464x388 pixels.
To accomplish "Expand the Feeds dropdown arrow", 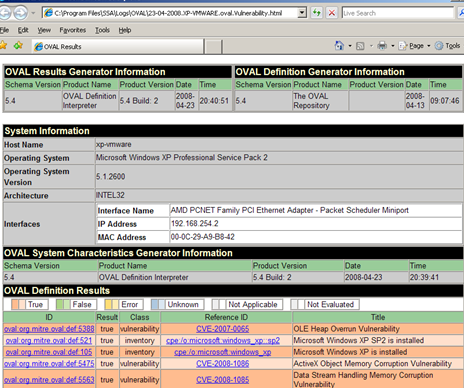I will pos(371,46).
